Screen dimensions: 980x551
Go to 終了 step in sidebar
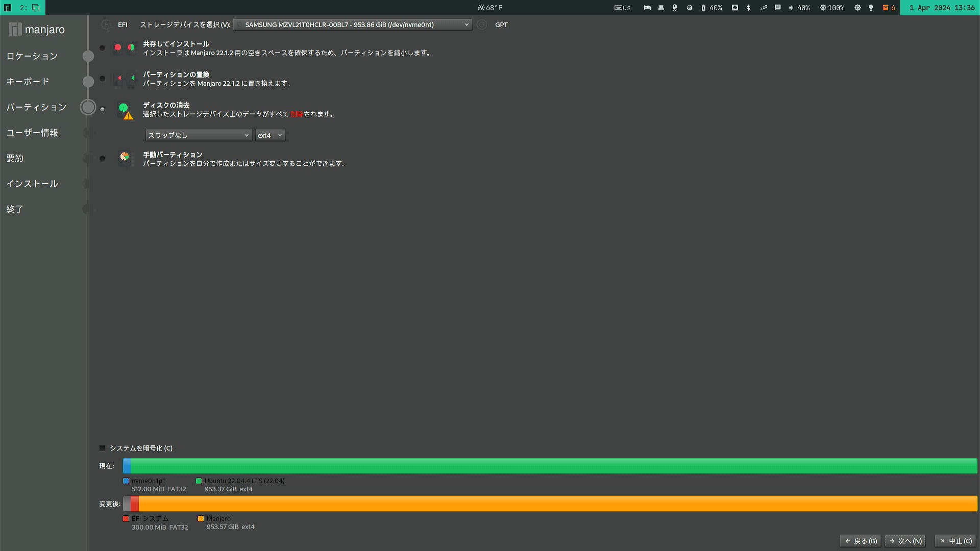(15, 209)
